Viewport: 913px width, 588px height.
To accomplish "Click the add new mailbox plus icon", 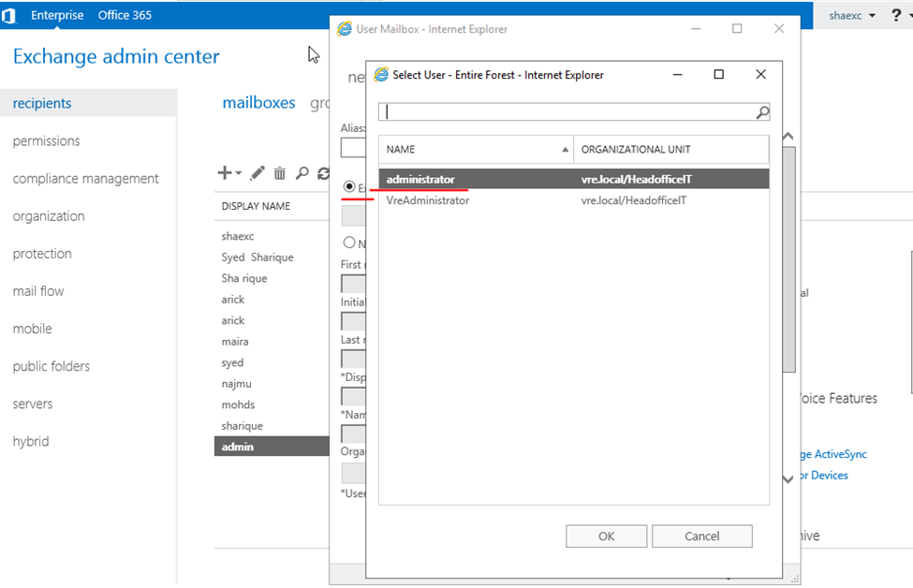I will [x=224, y=173].
